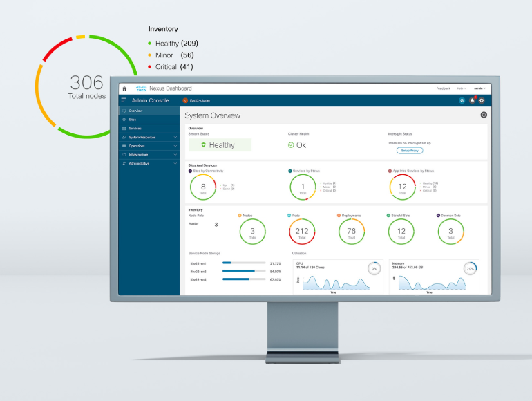Screen dimensions: 532x401
Task: Click the second storage bar at 84.80%
Action: coord(244,271)
